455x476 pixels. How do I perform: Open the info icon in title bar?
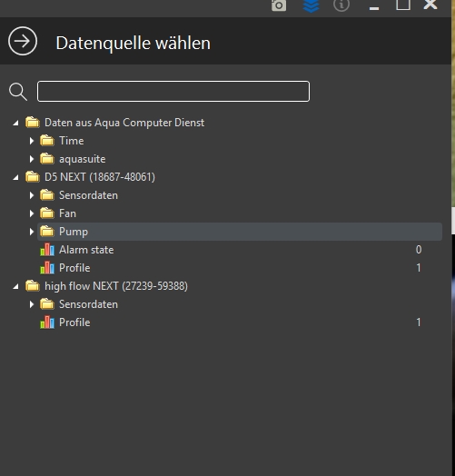click(x=341, y=5)
